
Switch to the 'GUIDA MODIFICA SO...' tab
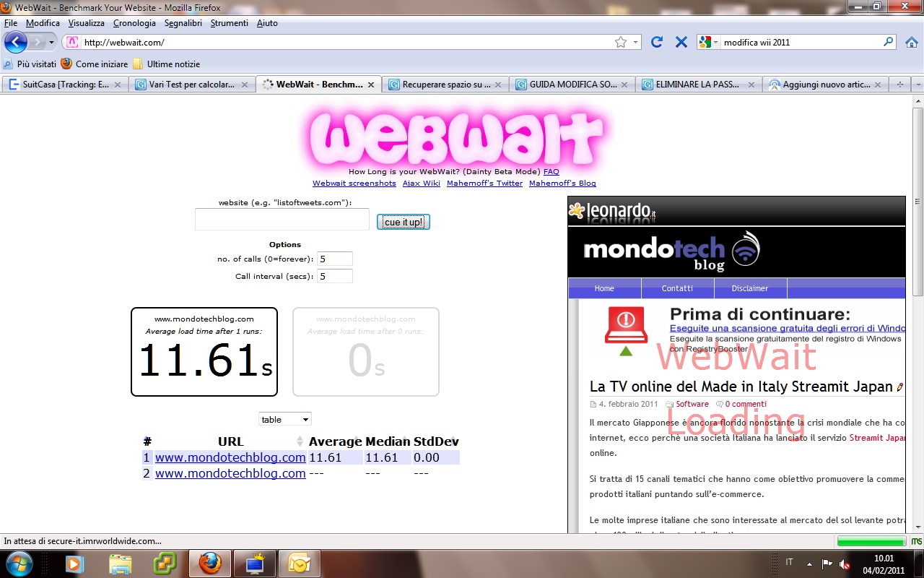pyautogui.click(x=571, y=85)
